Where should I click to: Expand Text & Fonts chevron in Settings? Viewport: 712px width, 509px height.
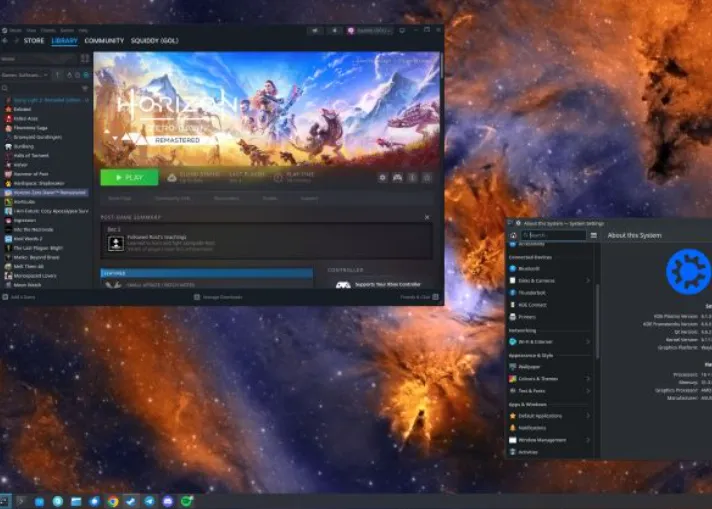(588, 391)
